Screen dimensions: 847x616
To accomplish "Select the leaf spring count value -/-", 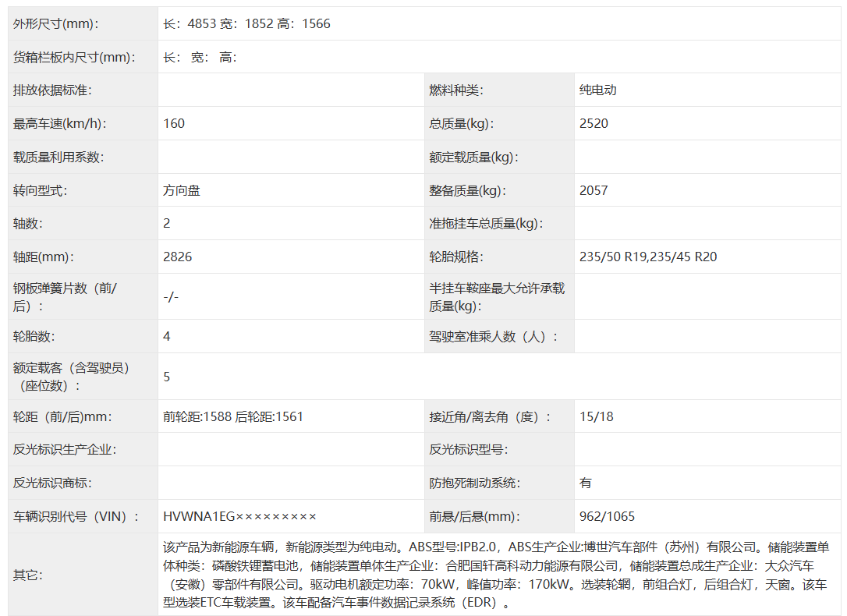I will 172,297.
